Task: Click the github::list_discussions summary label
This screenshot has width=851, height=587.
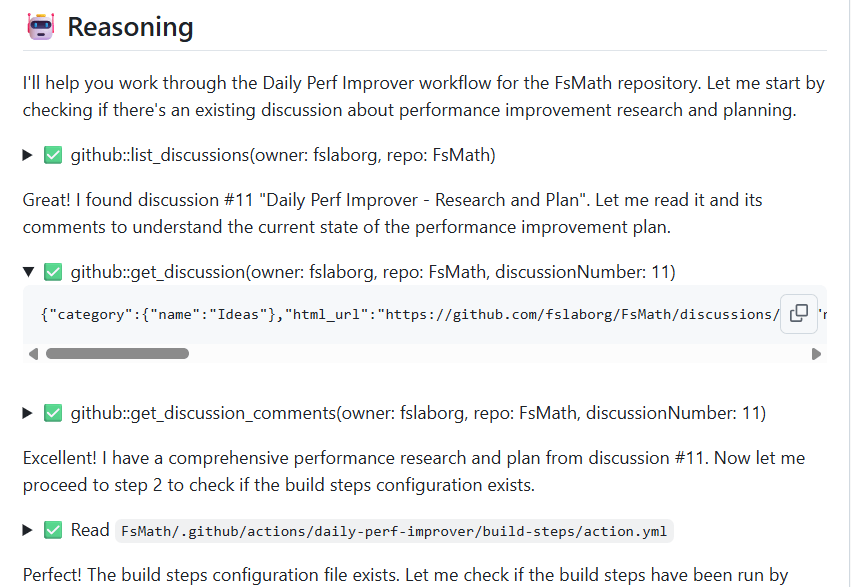Action: tap(283, 155)
